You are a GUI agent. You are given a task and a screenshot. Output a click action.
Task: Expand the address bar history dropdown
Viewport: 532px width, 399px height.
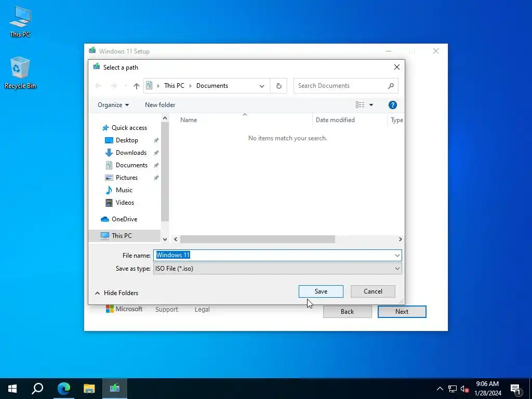[262, 86]
